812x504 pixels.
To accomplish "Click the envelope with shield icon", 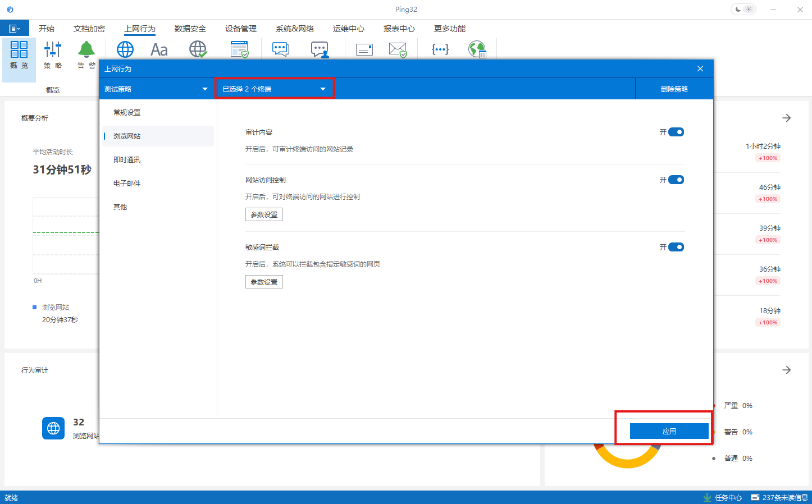I will [398, 50].
